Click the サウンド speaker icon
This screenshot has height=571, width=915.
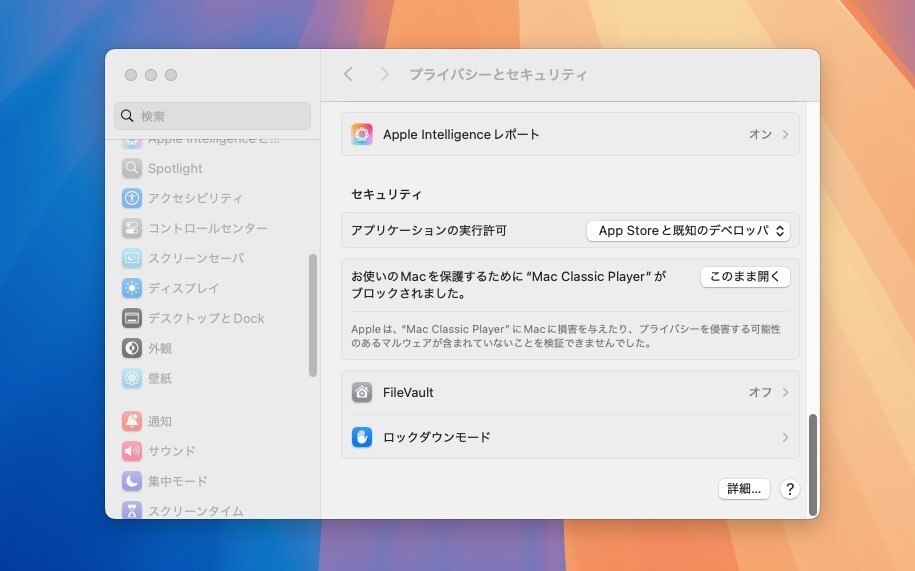pyautogui.click(x=132, y=451)
